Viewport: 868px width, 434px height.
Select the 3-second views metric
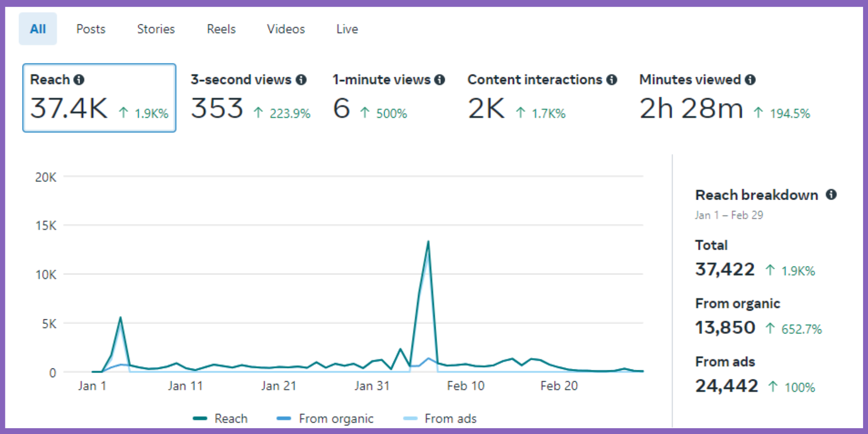click(250, 98)
